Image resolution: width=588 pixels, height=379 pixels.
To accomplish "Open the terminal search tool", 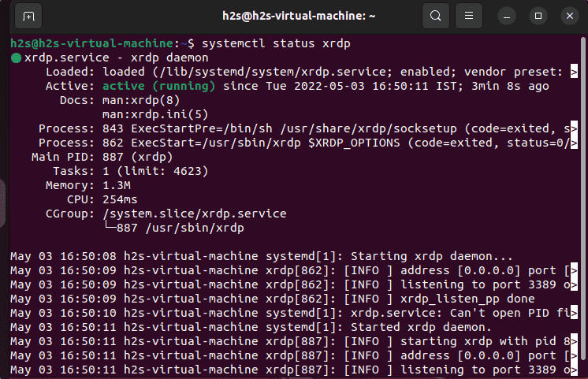I will 435,16.
